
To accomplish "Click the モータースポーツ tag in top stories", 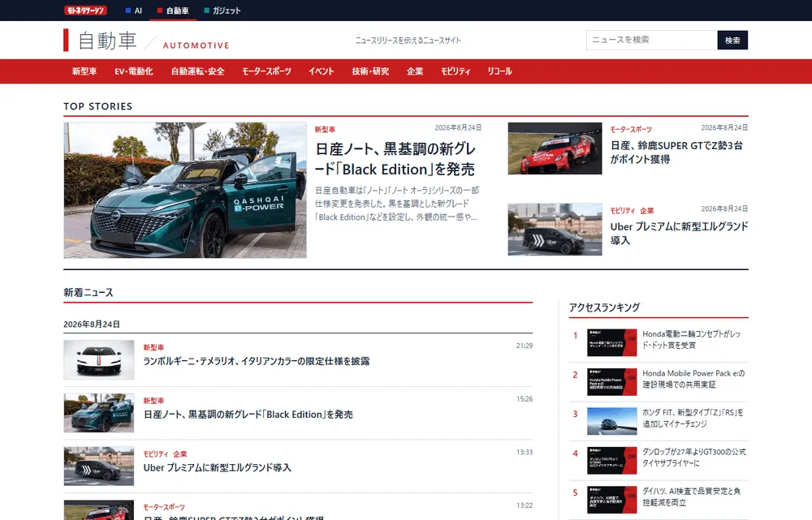I will point(631,129).
